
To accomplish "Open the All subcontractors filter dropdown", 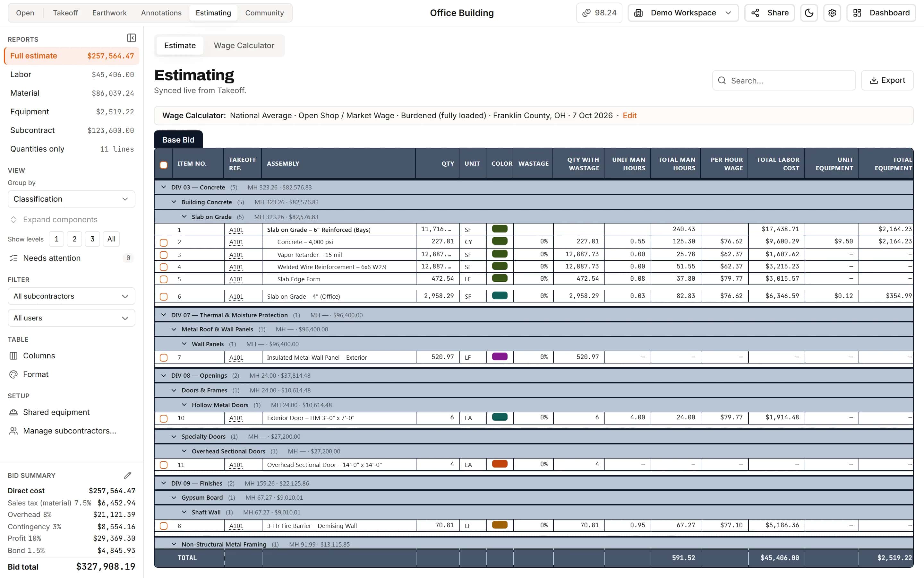I will [72, 296].
